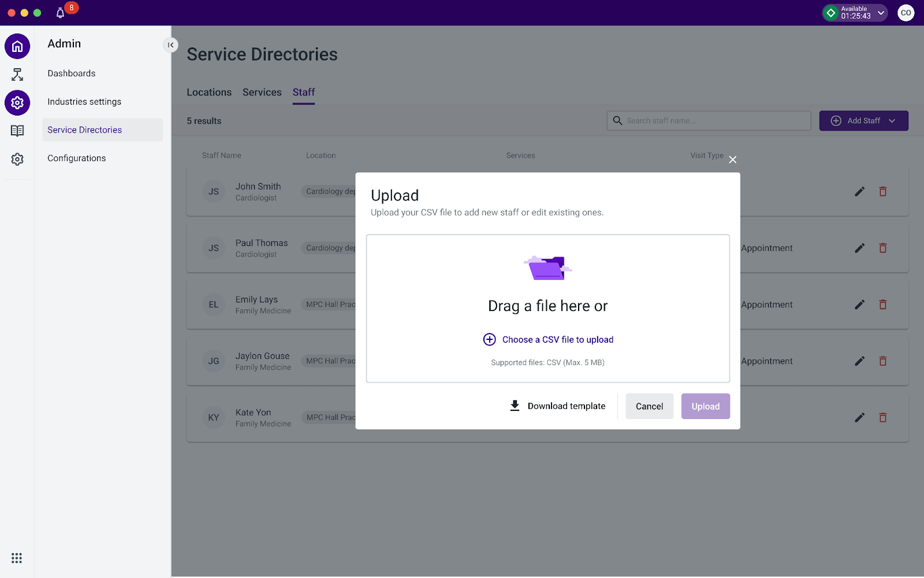Open the knowledge book icon in sidebar
The image size is (924, 578).
pos(17,131)
